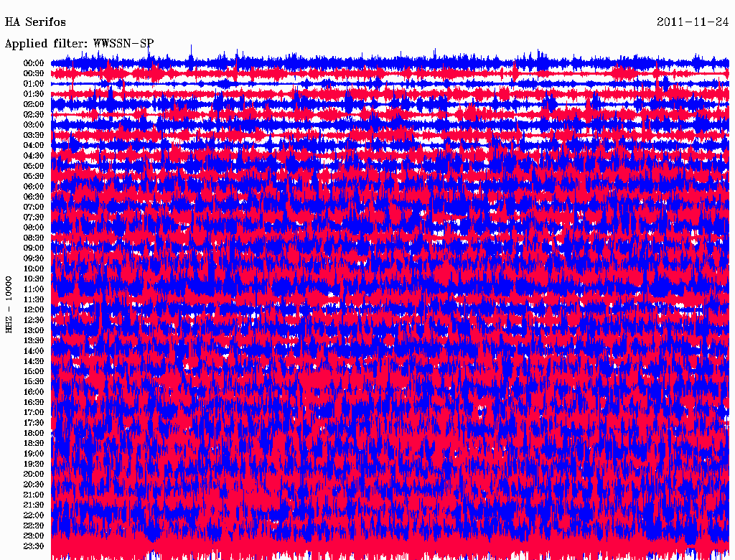
Task: Click the date label '2011-11-24'
Action: 693,22
